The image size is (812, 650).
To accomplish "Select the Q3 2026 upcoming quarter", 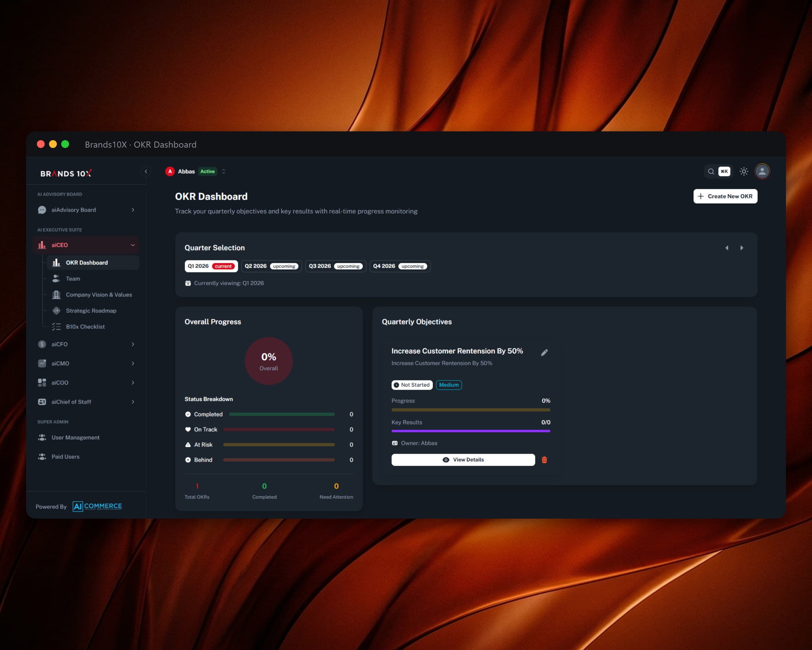I will click(336, 266).
